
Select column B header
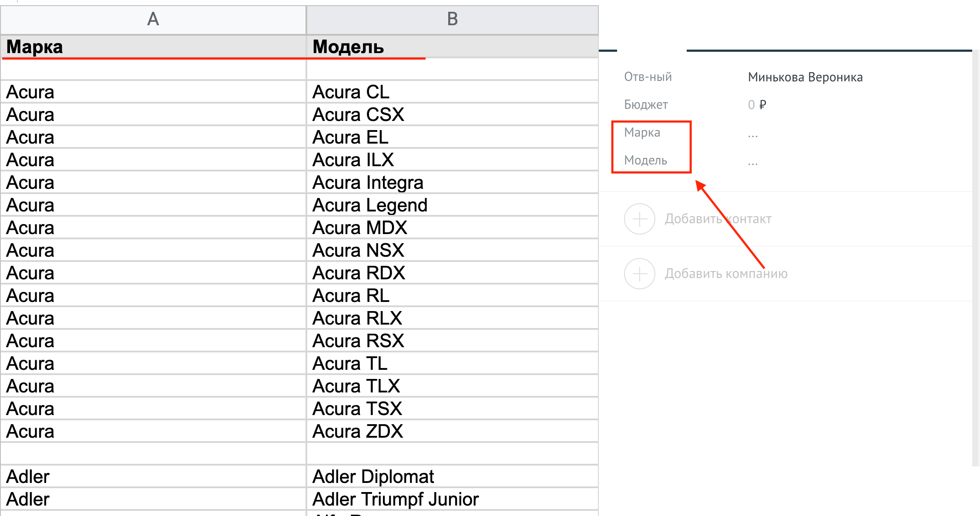(453, 20)
